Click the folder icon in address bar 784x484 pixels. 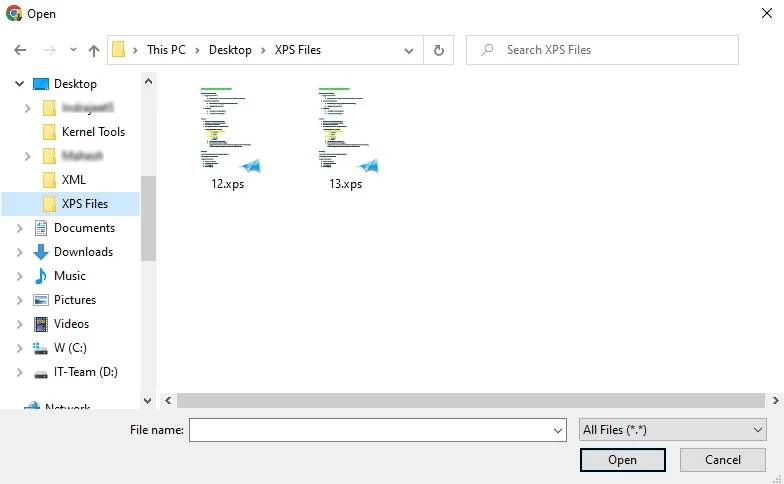pos(118,50)
